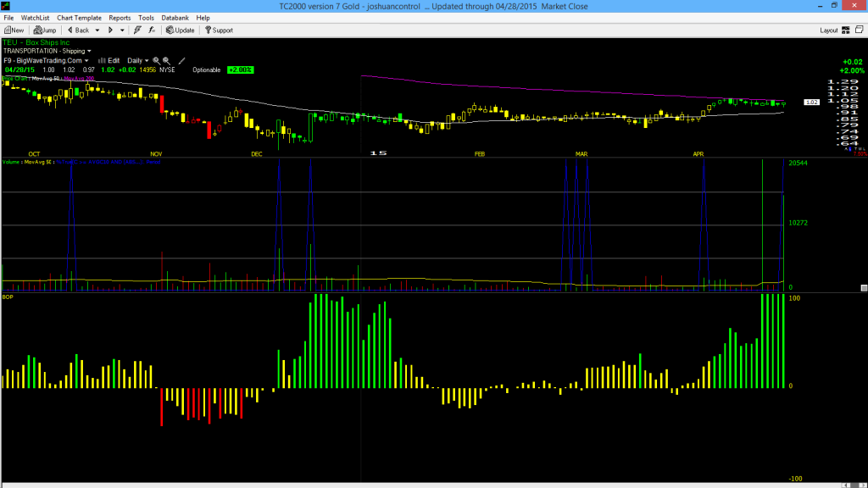Click the forward navigation arrow
The width and height of the screenshot is (868, 488).
click(110, 30)
